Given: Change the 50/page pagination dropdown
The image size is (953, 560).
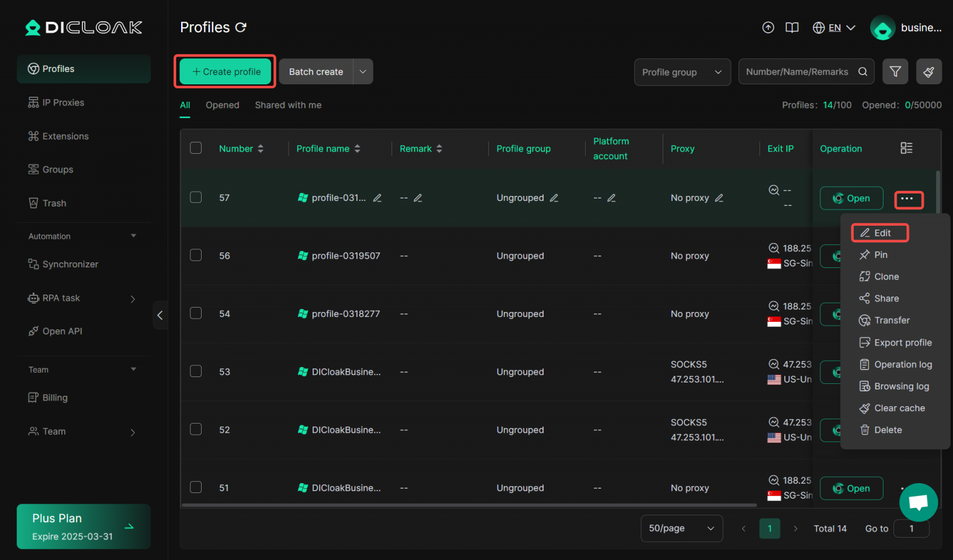Looking at the screenshot, I should tap(681, 528).
